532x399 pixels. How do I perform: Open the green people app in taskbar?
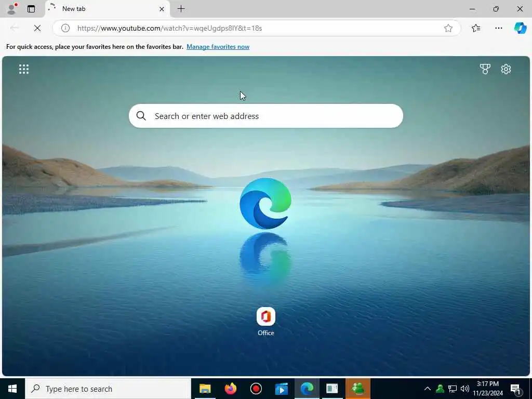point(358,389)
